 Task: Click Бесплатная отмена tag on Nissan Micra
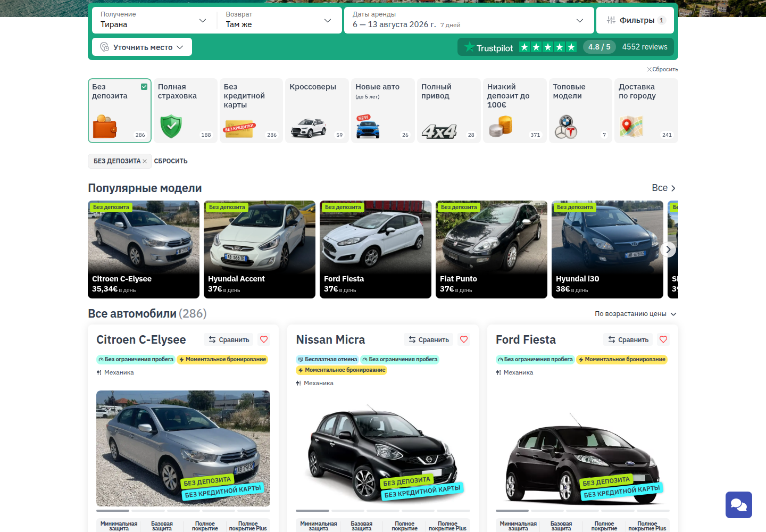pos(327,360)
